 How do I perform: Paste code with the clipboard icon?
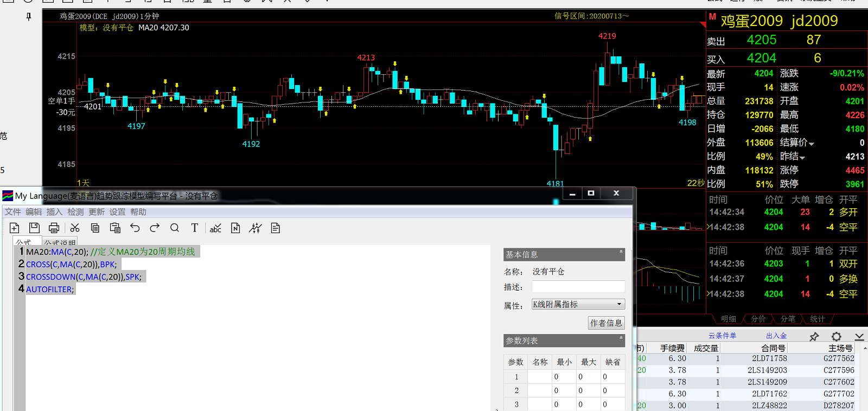pos(115,228)
